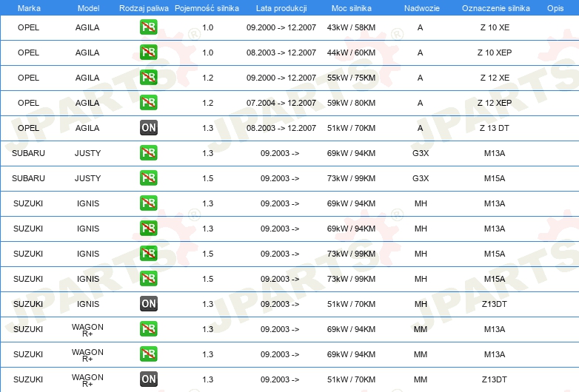Select engine code Z 13 DT
The image size is (579, 392).
click(494, 128)
